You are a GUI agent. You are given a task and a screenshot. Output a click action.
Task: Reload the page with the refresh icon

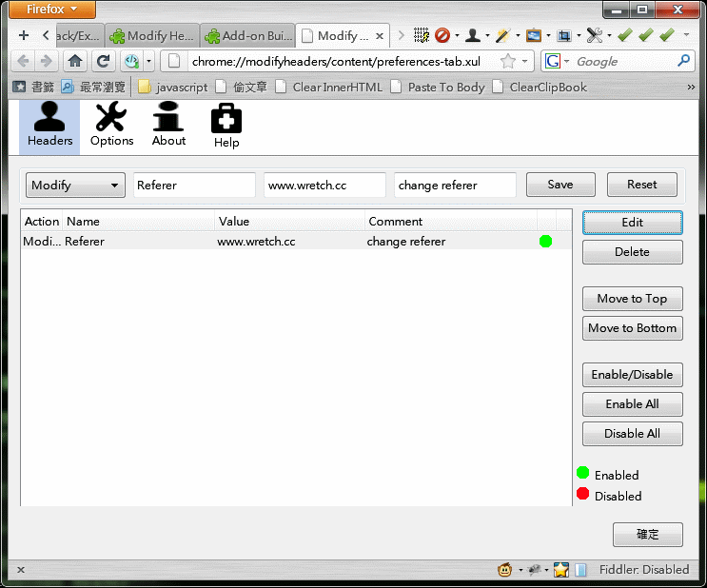(x=103, y=61)
